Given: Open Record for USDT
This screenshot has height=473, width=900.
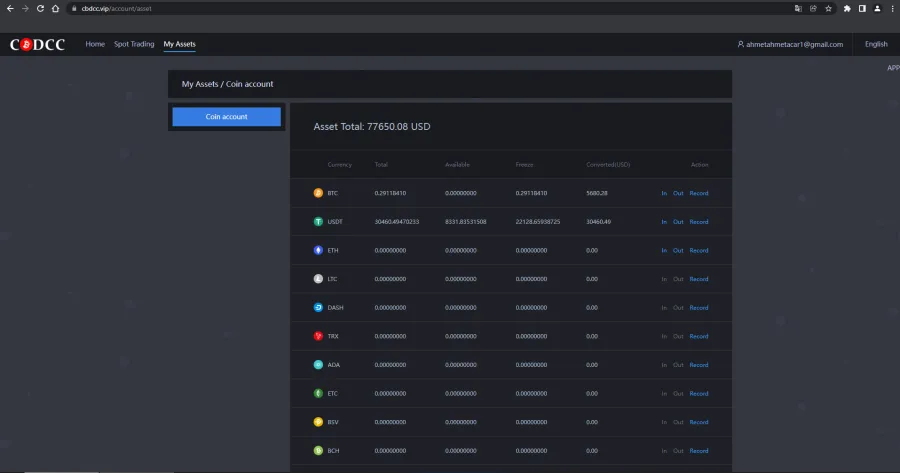Looking at the screenshot, I should point(699,222).
